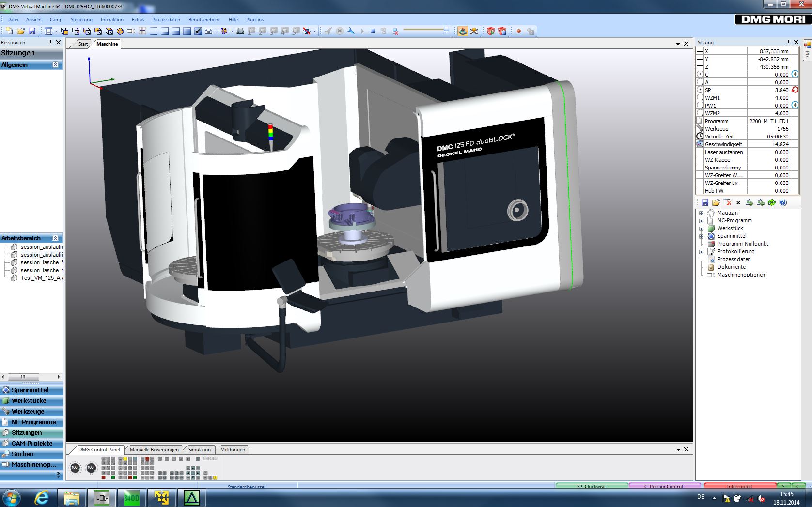Click the save session disk icon above the tree
The width and height of the screenshot is (812, 507).
[x=704, y=202]
